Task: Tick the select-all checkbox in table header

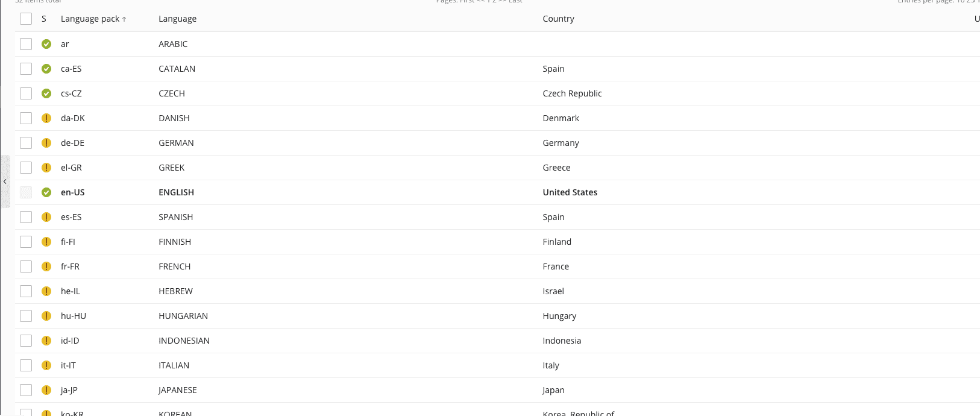Action: pos(26,19)
